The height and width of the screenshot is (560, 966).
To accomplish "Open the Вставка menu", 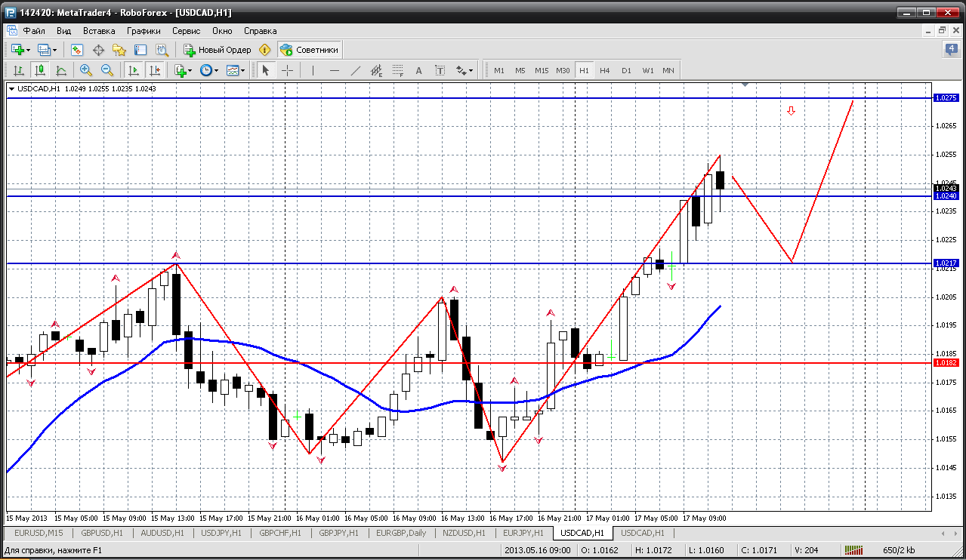I will tap(99, 31).
